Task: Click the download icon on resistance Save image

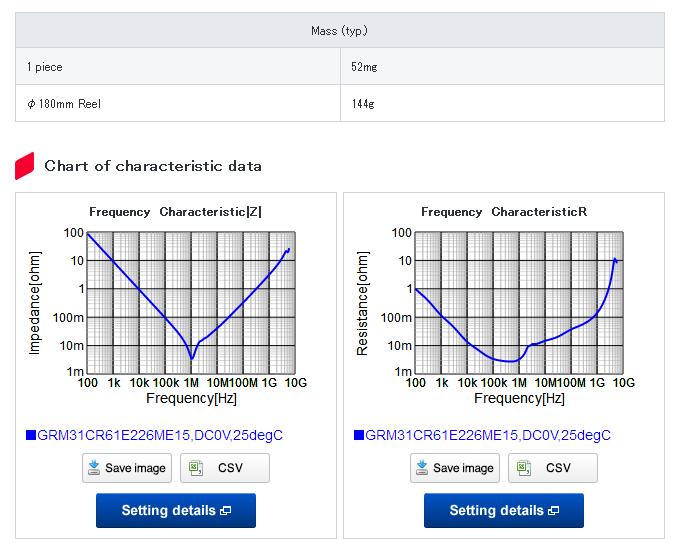Action: [x=422, y=468]
